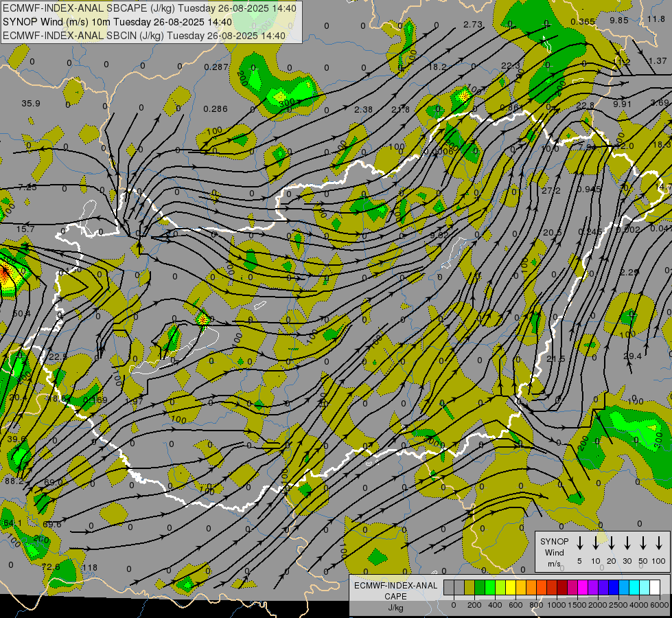Click the 4000 tick label on CAPE scale
The image size is (672, 618).
(x=639, y=605)
